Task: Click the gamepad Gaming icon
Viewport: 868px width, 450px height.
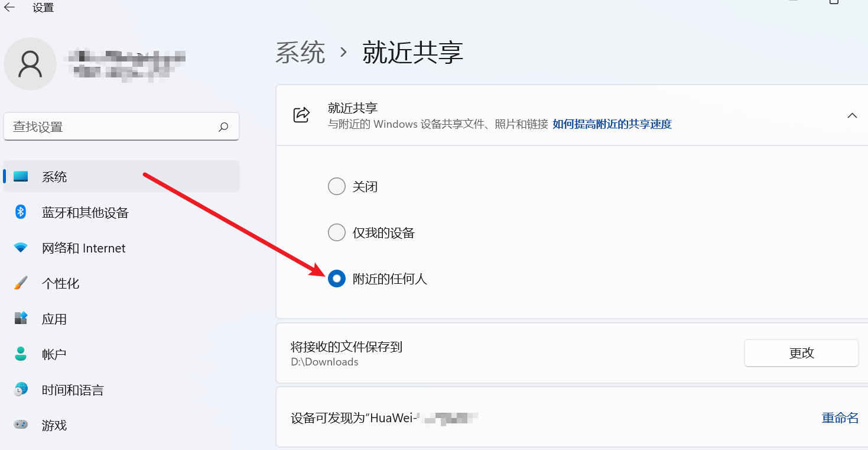Action: (21, 425)
